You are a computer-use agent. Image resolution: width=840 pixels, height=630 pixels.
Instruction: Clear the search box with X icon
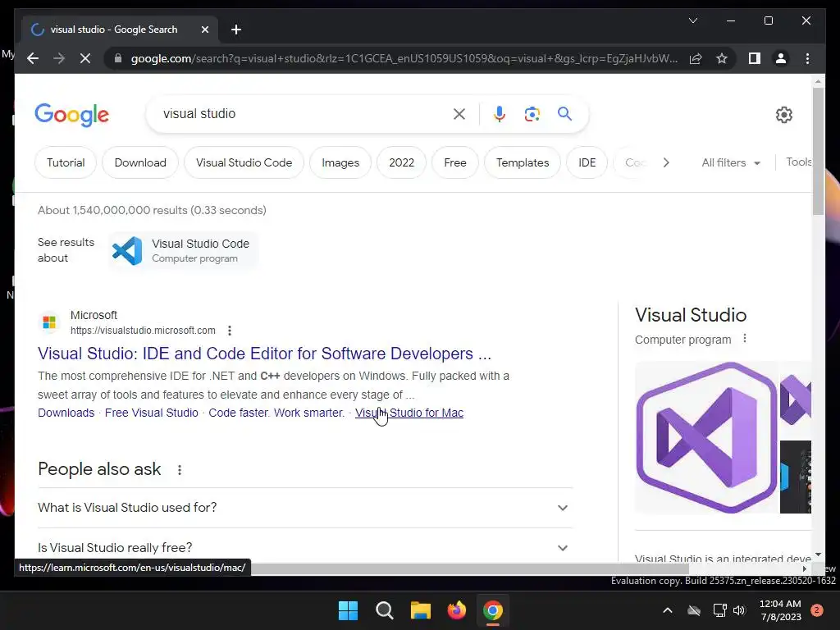pos(459,113)
